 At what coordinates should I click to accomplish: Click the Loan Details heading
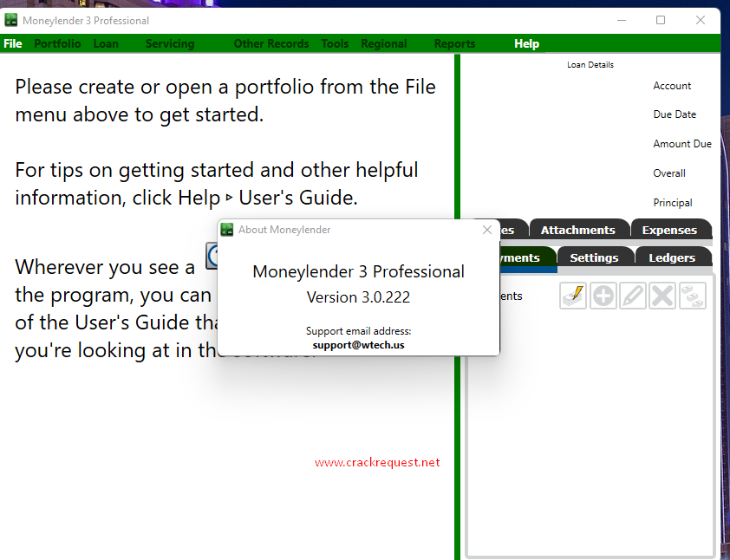click(590, 65)
